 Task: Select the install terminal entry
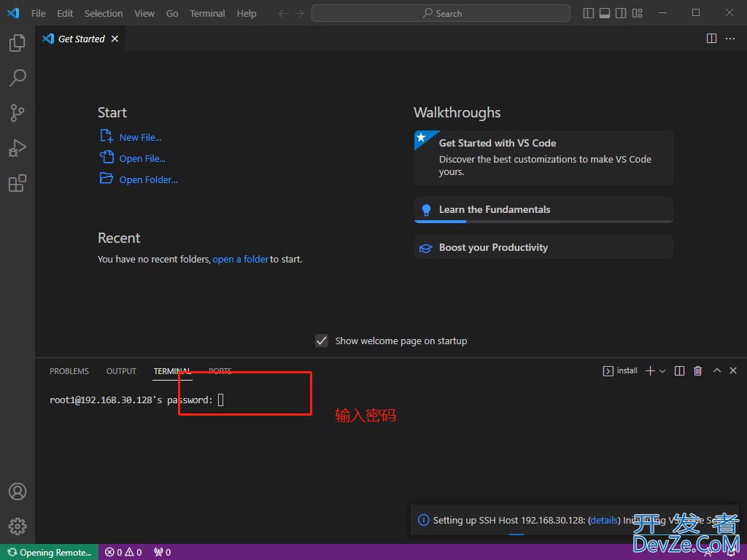pos(620,371)
